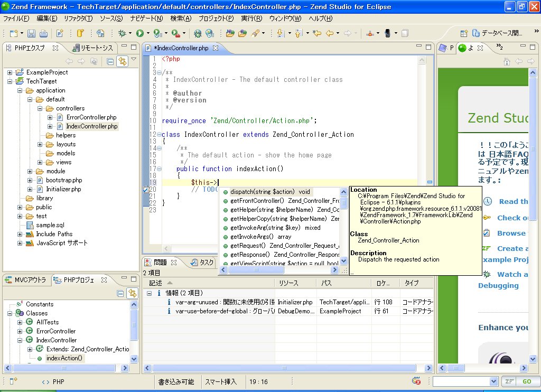Screen dimensions: 541x392
Task: Click the Previous Annotation up-arrow icon
Action: [x=299, y=33]
